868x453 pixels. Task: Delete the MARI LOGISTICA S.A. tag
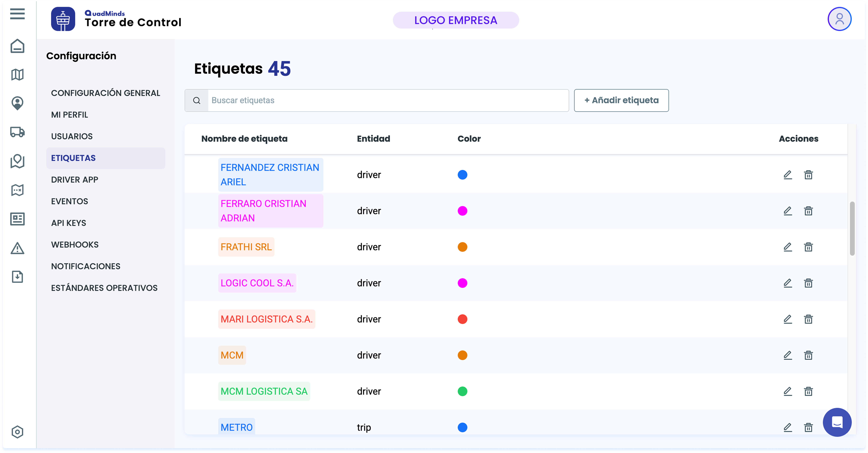tap(808, 319)
